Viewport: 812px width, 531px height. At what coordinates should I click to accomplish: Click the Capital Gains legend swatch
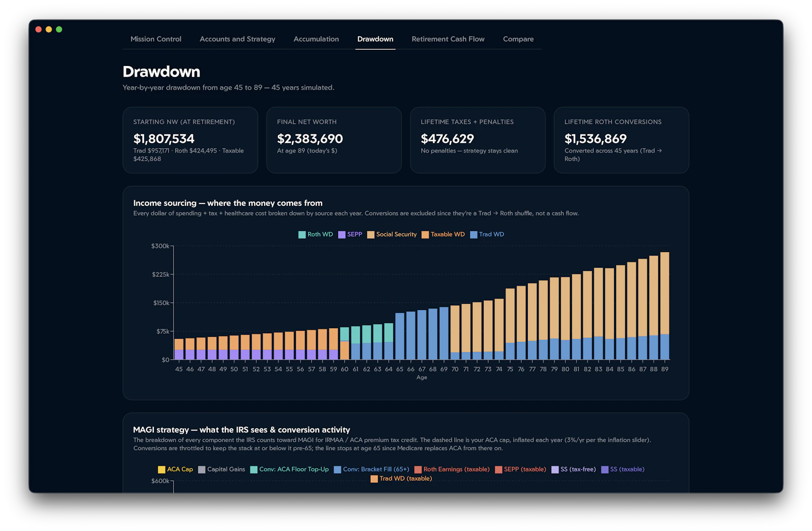click(201, 470)
